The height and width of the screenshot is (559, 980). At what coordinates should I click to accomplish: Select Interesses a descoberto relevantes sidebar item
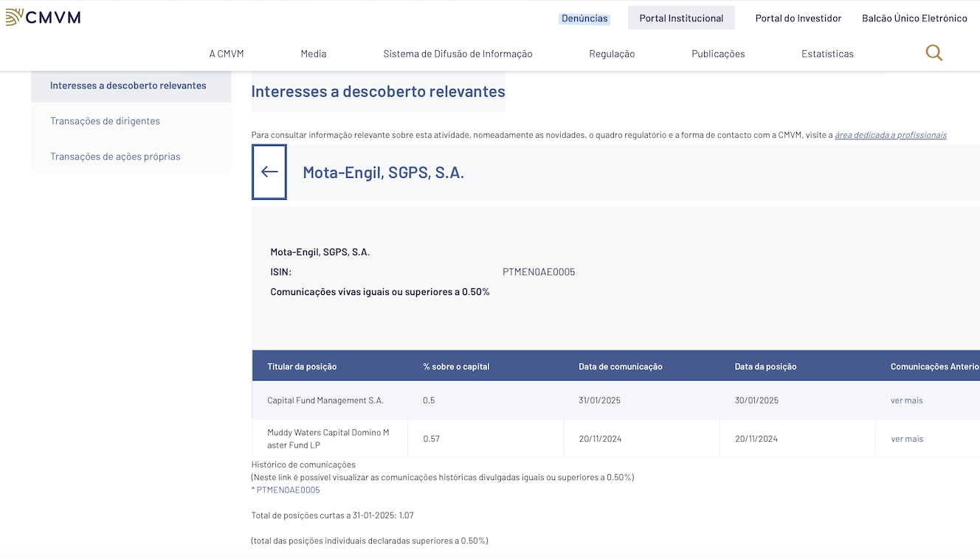pos(128,86)
